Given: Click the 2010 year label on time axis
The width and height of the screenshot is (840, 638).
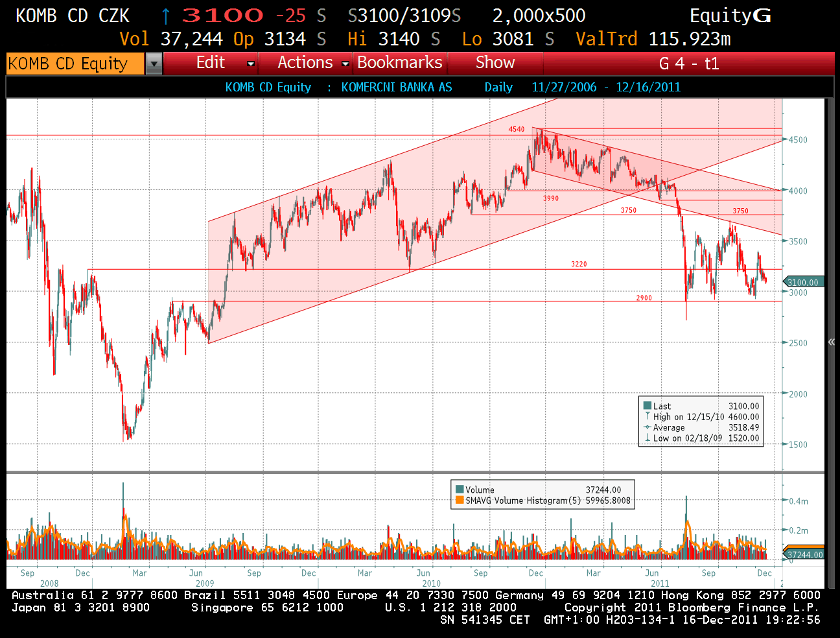Looking at the screenshot, I should 432,584.
